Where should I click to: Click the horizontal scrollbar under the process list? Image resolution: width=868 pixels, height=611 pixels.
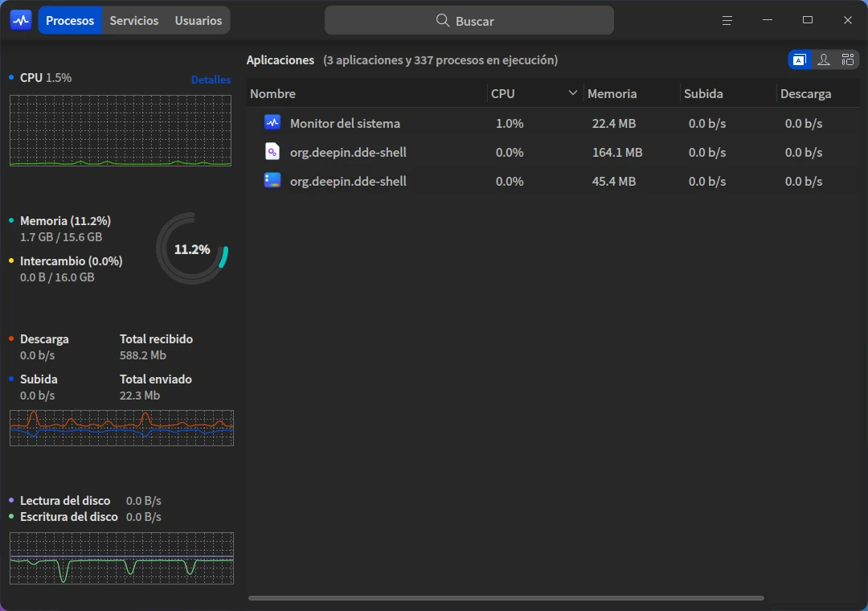(x=506, y=598)
